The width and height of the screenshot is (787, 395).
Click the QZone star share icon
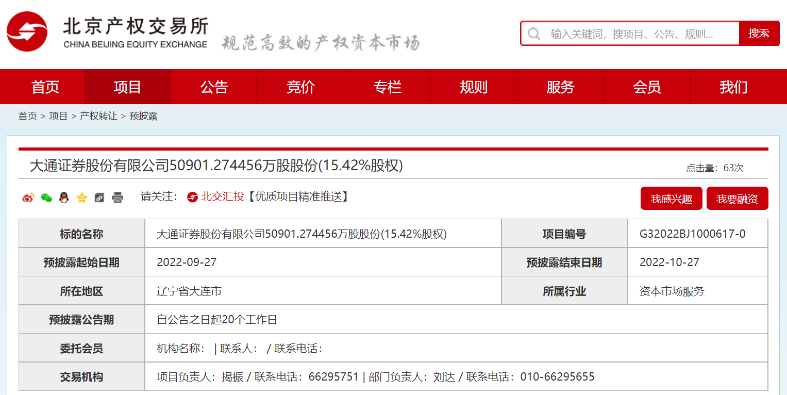pos(82,198)
